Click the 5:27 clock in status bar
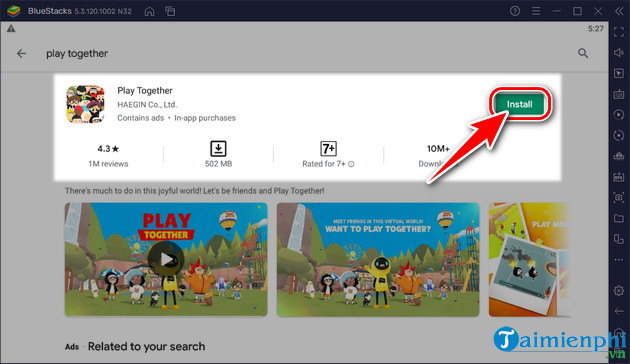The width and height of the screenshot is (630, 364). (x=595, y=29)
